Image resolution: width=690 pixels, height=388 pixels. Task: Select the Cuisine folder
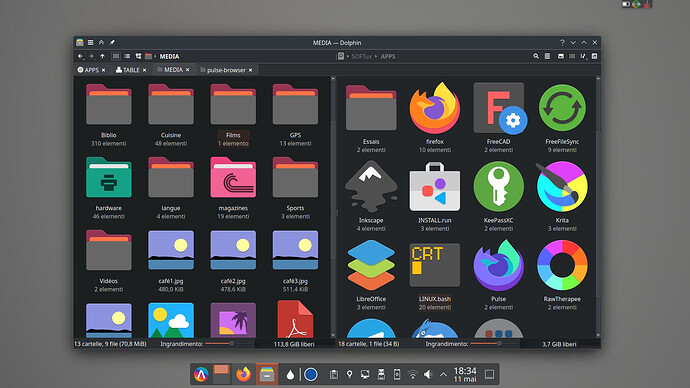click(x=171, y=115)
